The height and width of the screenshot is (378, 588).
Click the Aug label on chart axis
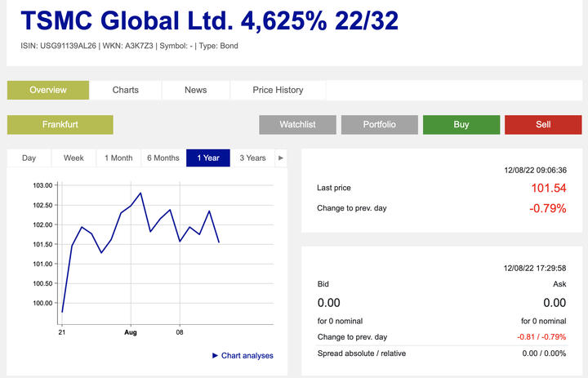[x=131, y=332]
